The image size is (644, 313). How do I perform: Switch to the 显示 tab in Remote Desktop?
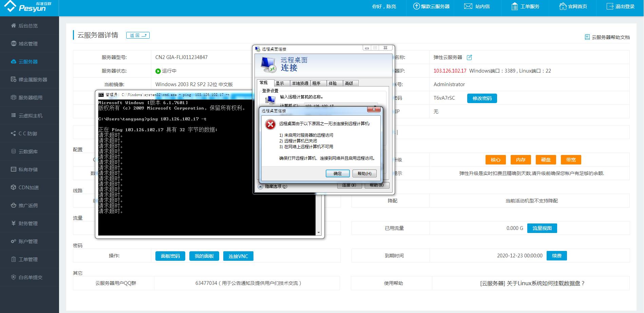click(280, 83)
